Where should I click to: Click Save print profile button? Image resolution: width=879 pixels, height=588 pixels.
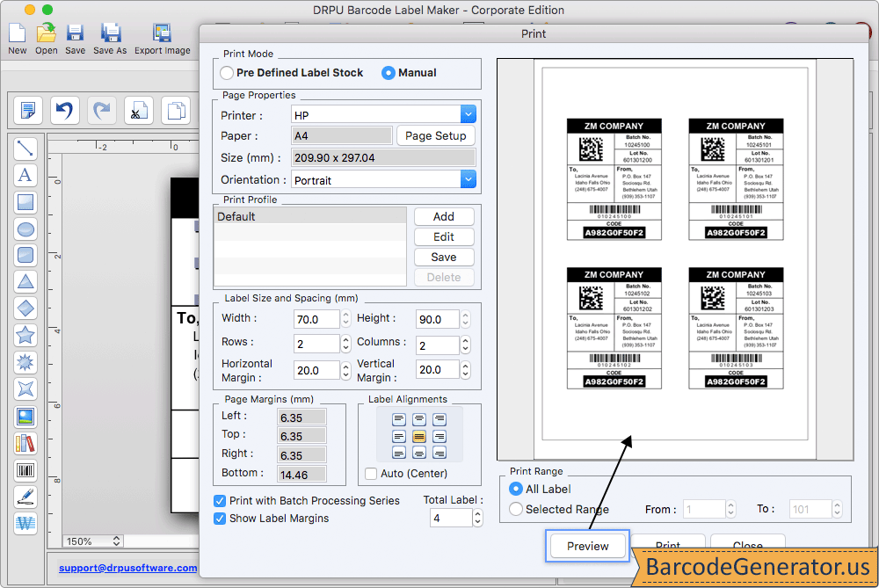pos(444,257)
